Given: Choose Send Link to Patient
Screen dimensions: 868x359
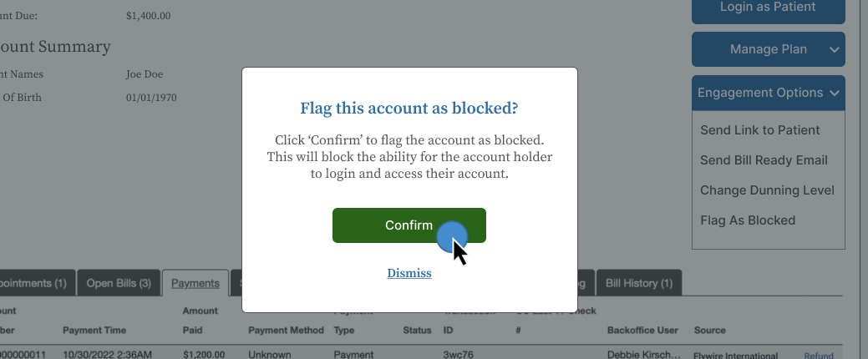Looking at the screenshot, I should pyautogui.click(x=759, y=130).
